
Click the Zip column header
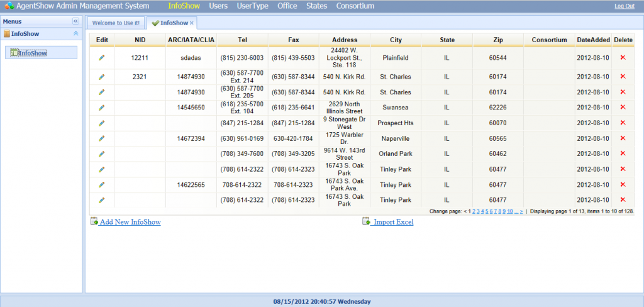[x=498, y=40]
